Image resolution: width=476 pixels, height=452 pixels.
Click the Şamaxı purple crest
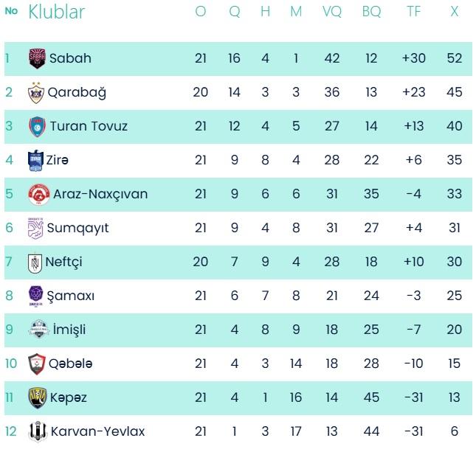point(35,296)
